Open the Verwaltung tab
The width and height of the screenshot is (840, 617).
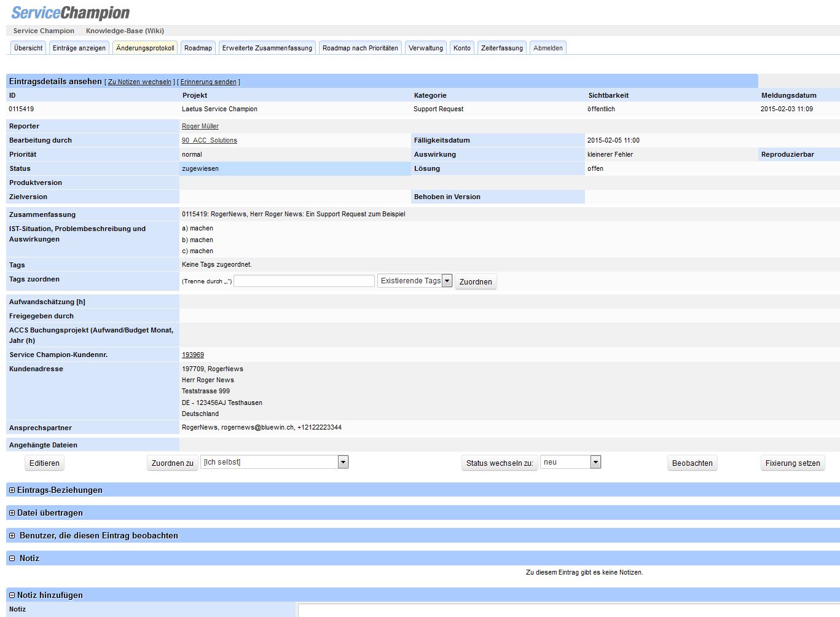[x=426, y=48]
